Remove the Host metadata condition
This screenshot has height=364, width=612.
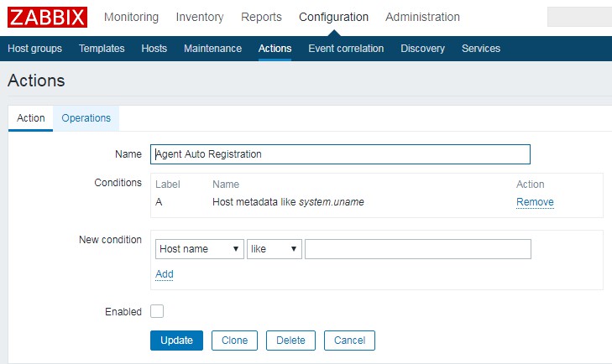click(535, 202)
